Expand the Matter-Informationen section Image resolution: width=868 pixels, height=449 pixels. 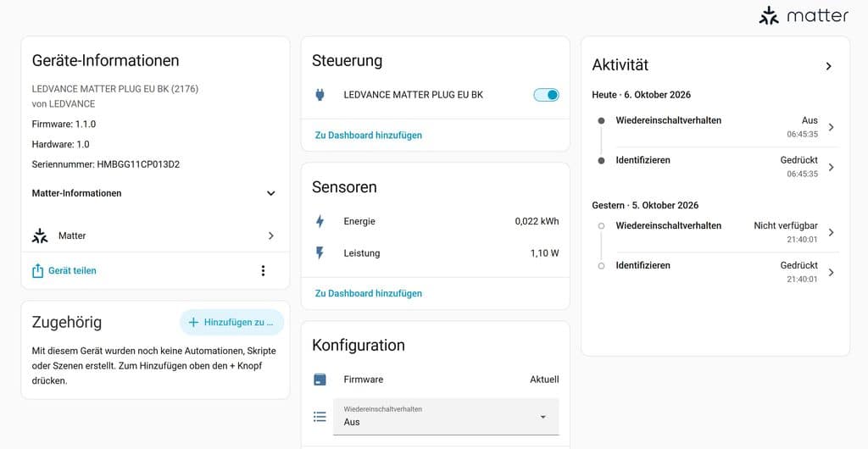pos(270,193)
